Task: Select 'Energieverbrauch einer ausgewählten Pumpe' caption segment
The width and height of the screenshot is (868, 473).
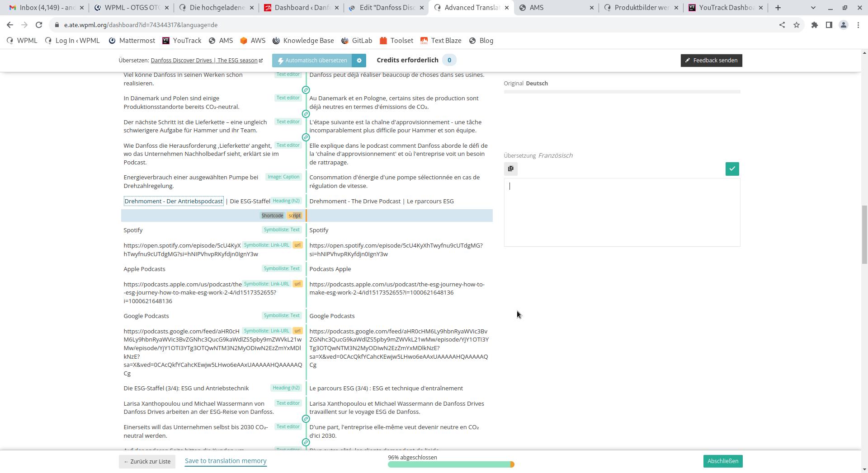Action: coord(190,181)
